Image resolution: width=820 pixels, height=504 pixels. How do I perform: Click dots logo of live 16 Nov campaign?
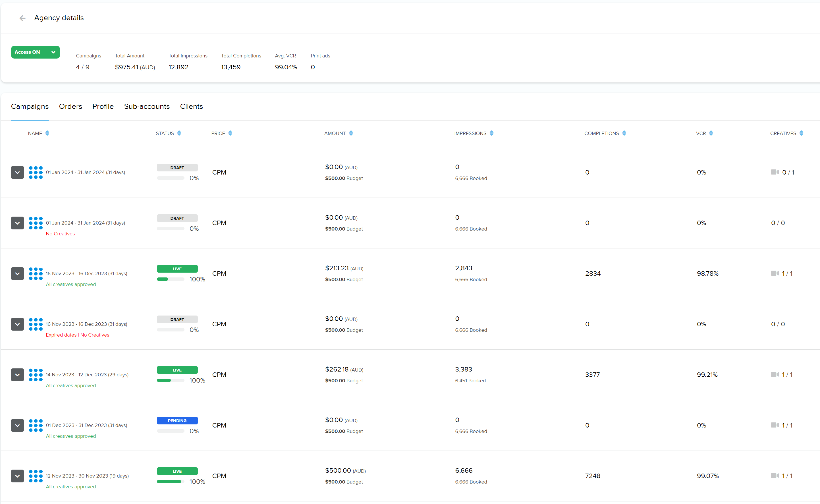click(36, 274)
